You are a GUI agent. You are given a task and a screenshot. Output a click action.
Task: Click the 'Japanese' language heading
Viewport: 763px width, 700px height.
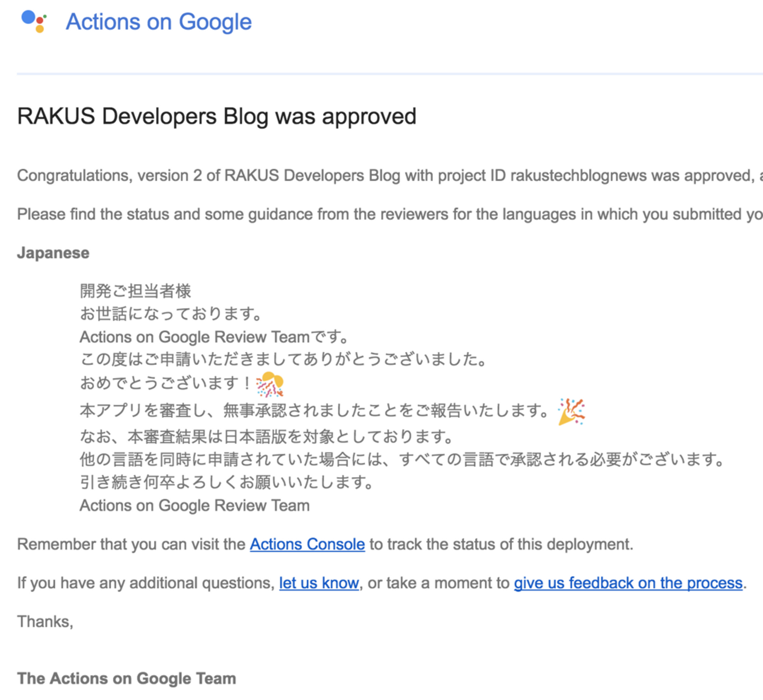pos(53,253)
